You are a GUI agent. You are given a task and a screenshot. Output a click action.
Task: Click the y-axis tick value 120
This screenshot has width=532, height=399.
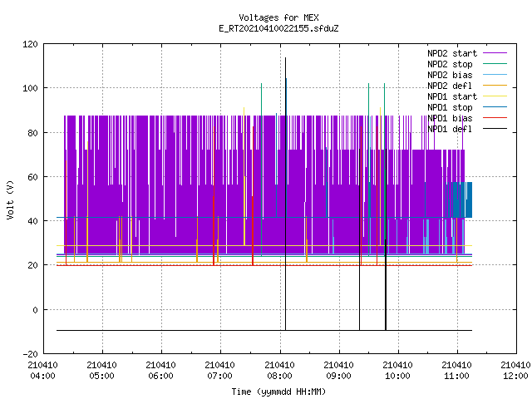pos(30,44)
